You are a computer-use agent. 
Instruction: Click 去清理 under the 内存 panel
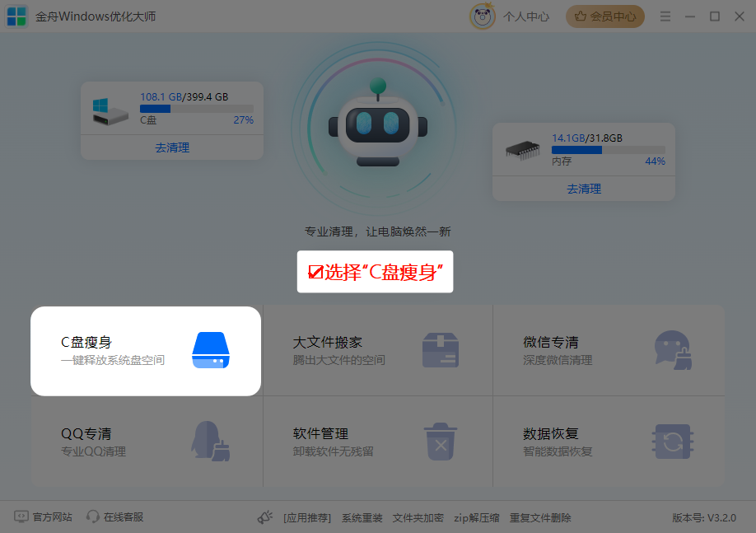(x=584, y=189)
